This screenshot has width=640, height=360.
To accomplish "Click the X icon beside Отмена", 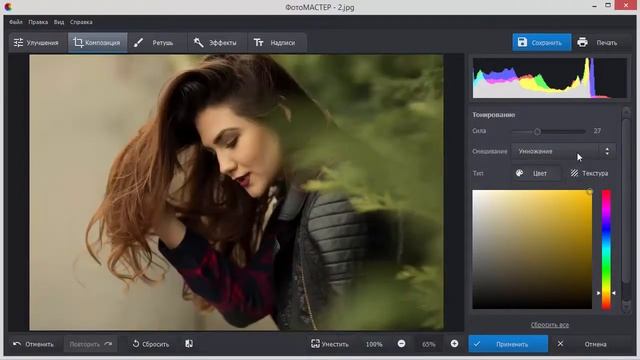I will [560, 344].
